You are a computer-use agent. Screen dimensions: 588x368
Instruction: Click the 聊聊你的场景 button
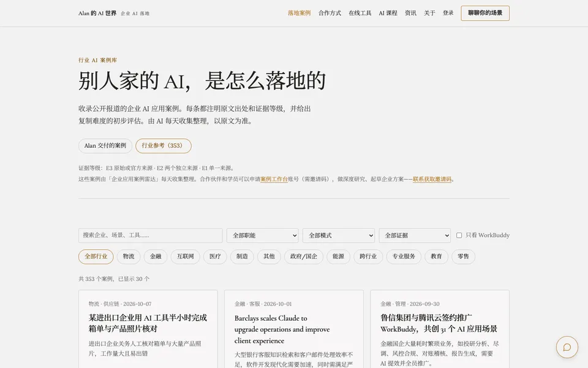pyautogui.click(x=485, y=13)
